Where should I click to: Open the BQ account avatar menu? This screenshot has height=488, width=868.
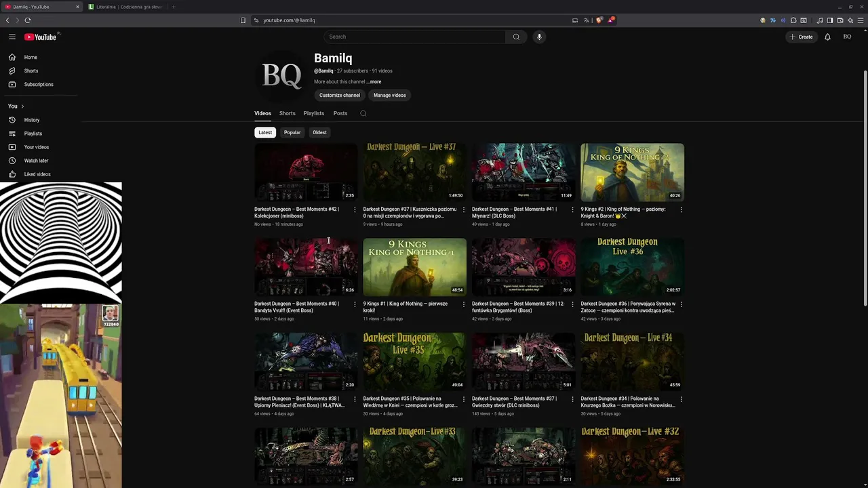(x=847, y=37)
